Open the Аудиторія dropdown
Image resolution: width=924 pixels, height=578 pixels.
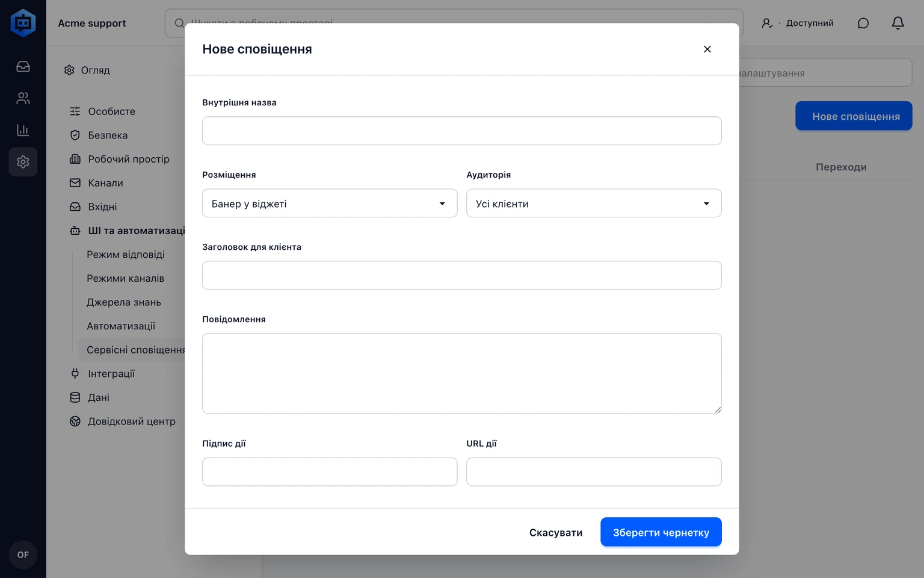594,204
